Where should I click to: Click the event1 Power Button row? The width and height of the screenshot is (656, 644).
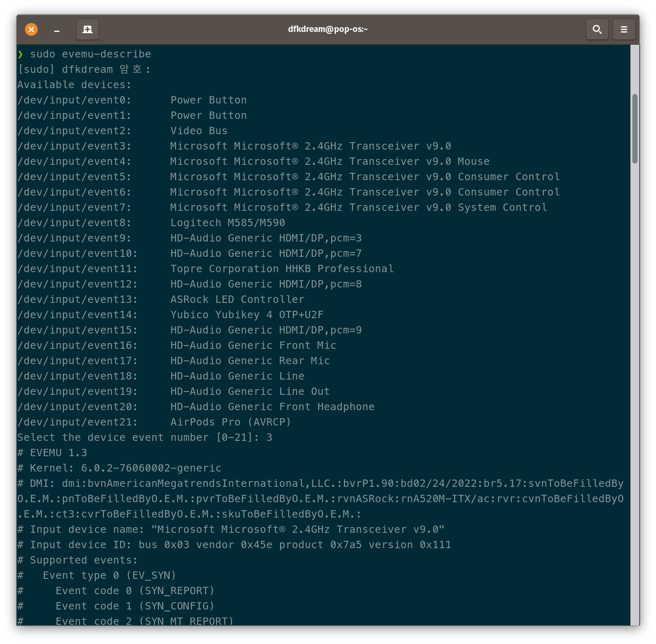[132, 115]
